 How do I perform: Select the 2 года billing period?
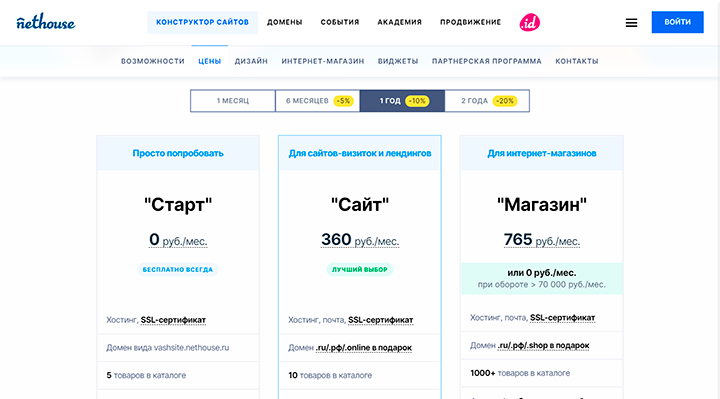click(x=487, y=101)
